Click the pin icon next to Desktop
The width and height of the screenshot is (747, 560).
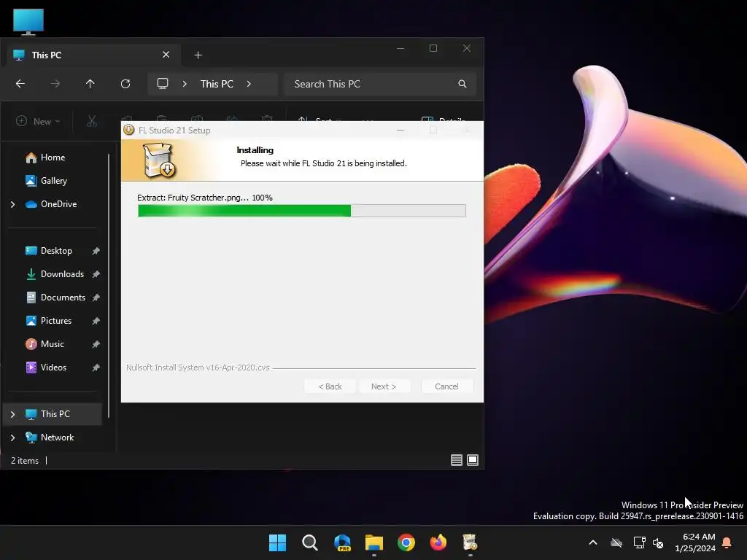[96, 251]
